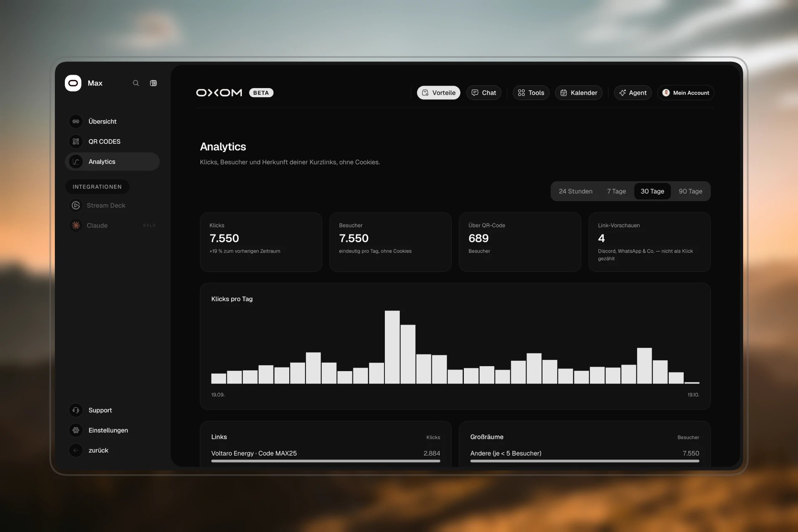Viewport: 798px width, 532px height.
Task: Click the Max workspace logo icon
Action: [73, 83]
